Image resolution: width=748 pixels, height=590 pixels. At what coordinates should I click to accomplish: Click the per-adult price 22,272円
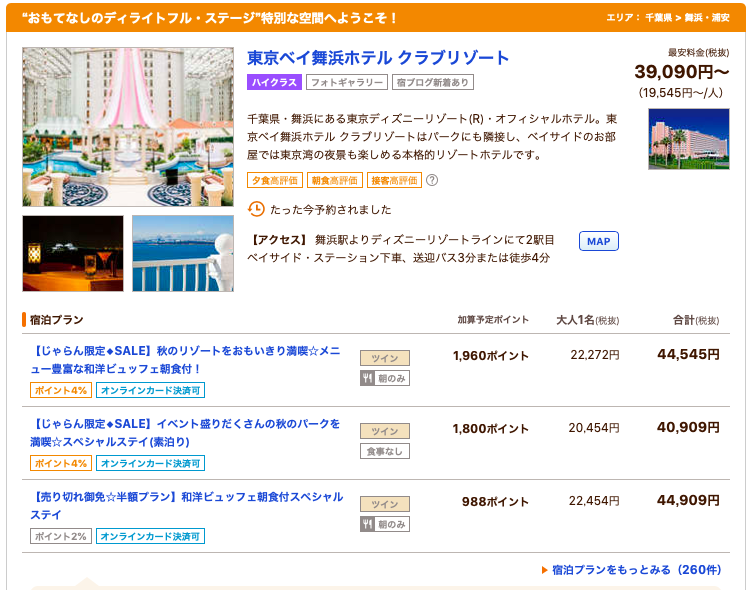[x=594, y=355]
